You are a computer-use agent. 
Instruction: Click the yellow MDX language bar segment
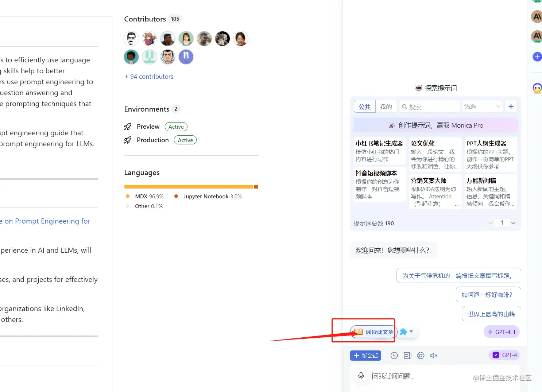(189, 187)
